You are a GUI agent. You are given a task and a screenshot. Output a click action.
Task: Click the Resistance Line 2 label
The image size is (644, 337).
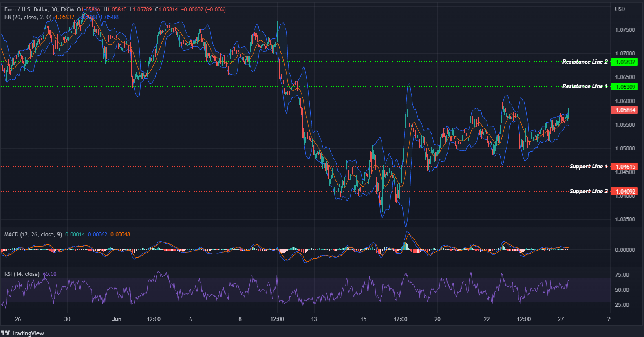pos(585,62)
